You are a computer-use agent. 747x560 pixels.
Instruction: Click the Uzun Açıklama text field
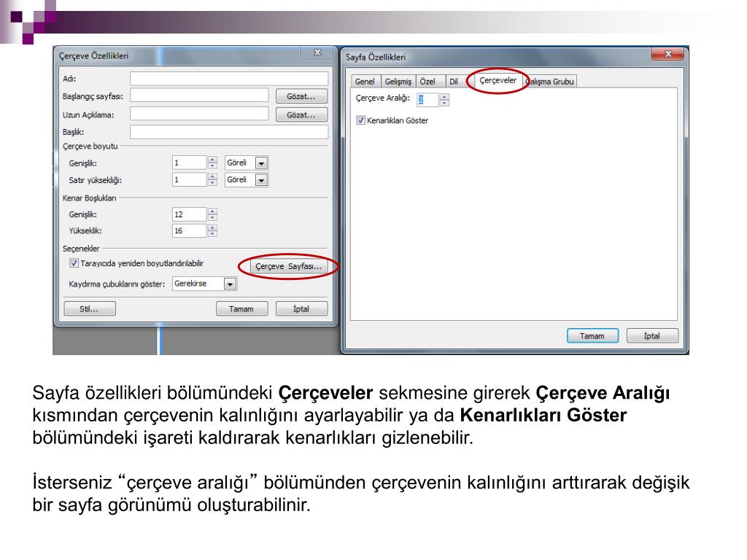pos(199,114)
